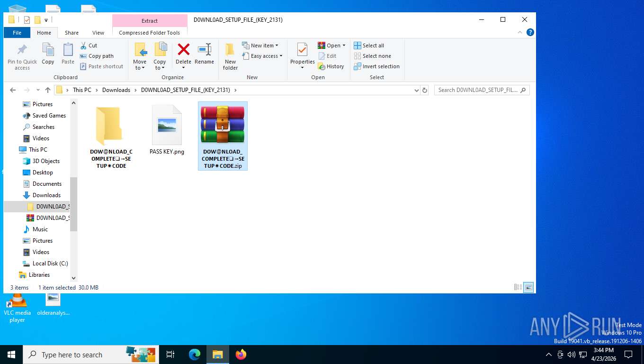Open Easy access dropdown
This screenshot has height=364, width=644.
tap(262, 56)
